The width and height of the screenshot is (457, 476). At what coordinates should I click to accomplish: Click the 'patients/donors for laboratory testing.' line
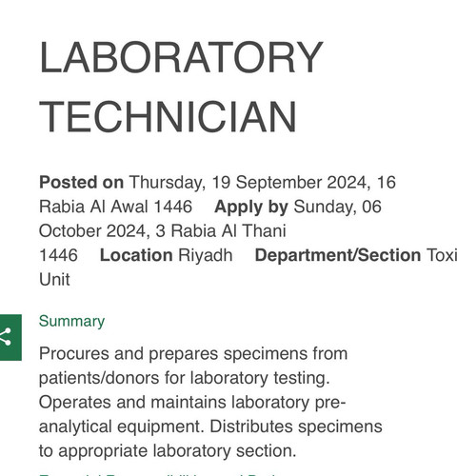coord(185,378)
